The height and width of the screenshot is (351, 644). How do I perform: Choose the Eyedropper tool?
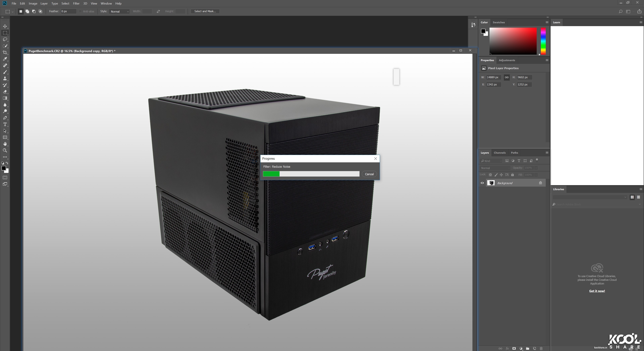pyautogui.click(x=5, y=59)
